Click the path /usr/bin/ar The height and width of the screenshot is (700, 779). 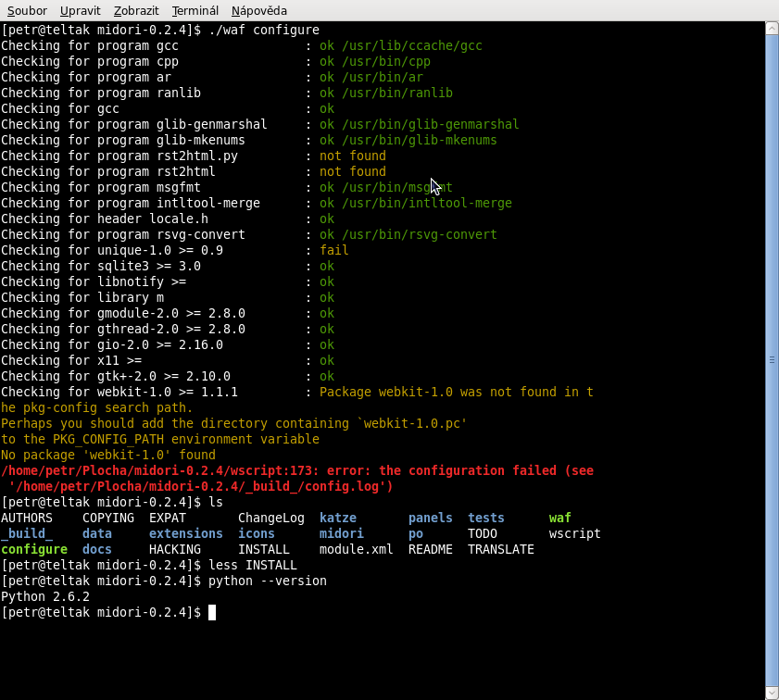point(383,78)
